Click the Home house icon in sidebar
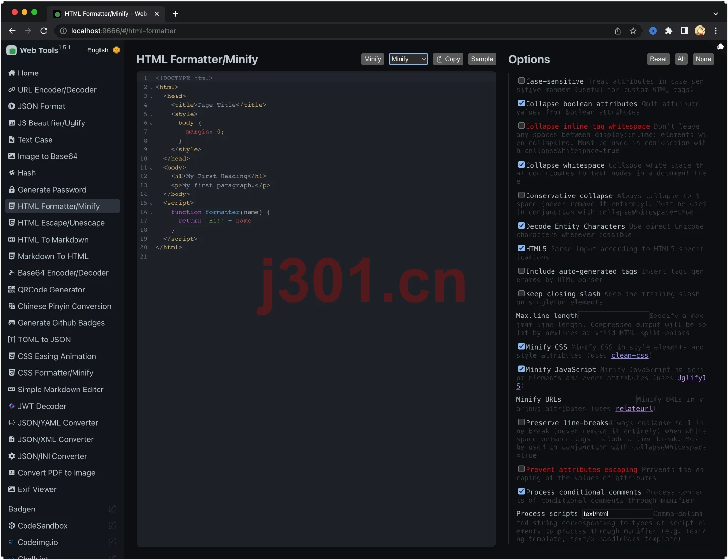Image resolution: width=728 pixels, height=560 pixels. pos(12,73)
